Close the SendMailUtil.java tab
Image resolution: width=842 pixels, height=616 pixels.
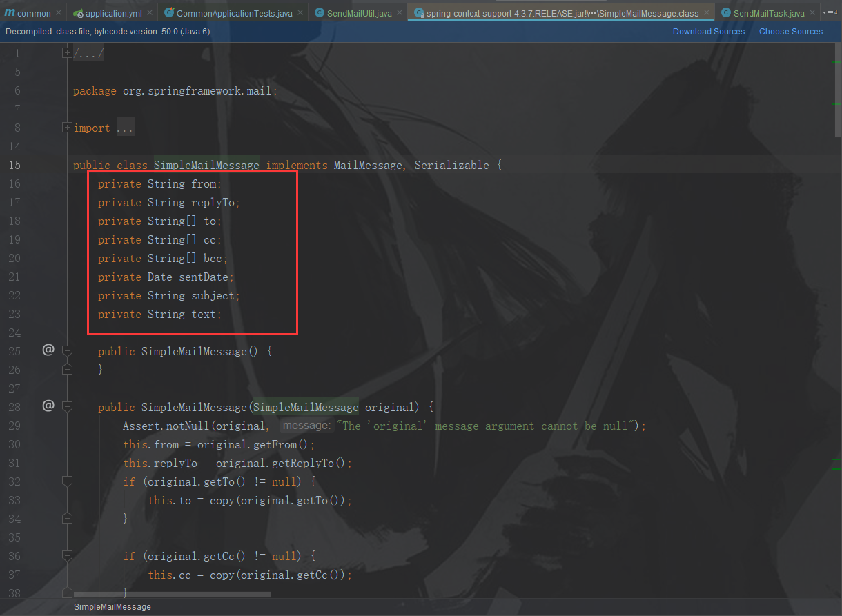(399, 13)
